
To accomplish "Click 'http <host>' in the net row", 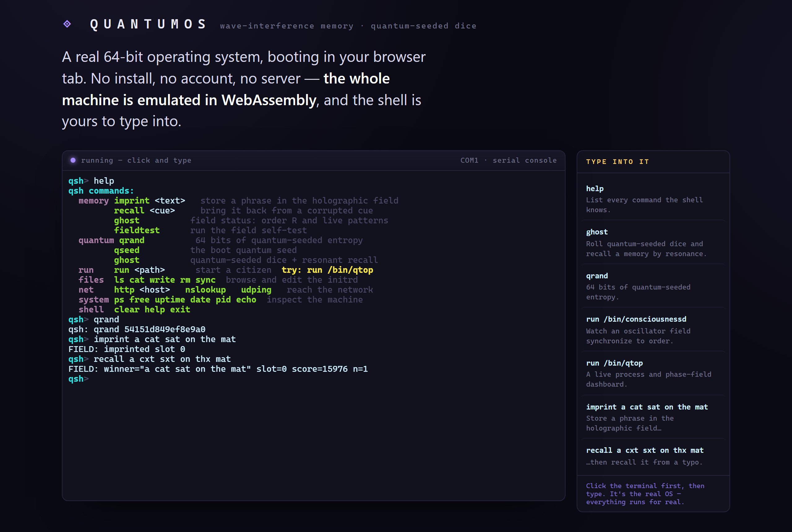I will tap(142, 290).
